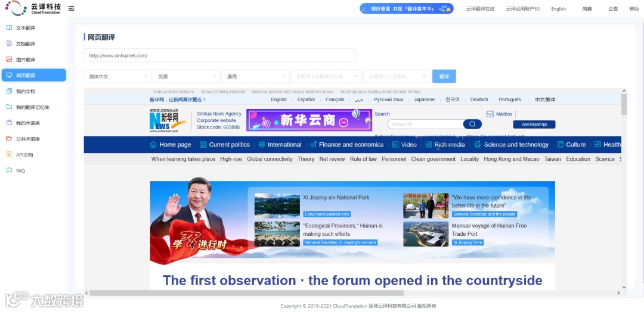Click the Web Report App button
The width and height of the screenshot is (644, 312).
tap(534, 124)
